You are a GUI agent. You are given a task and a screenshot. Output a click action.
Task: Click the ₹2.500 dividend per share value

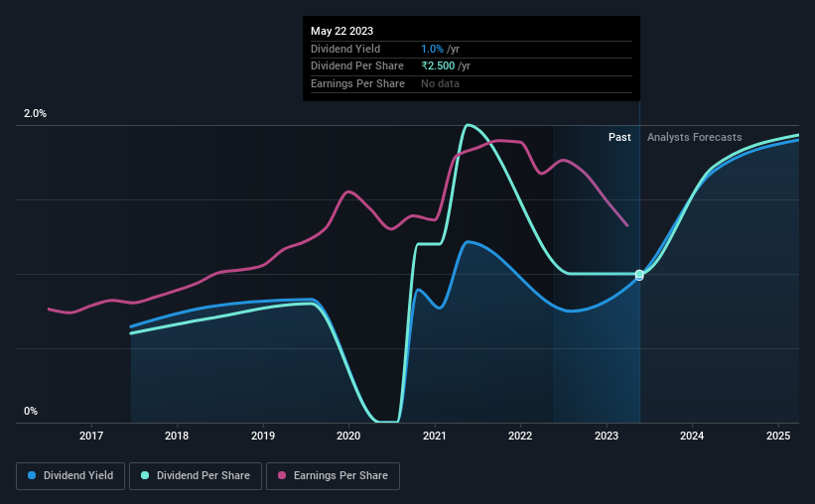(x=438, y=66)
